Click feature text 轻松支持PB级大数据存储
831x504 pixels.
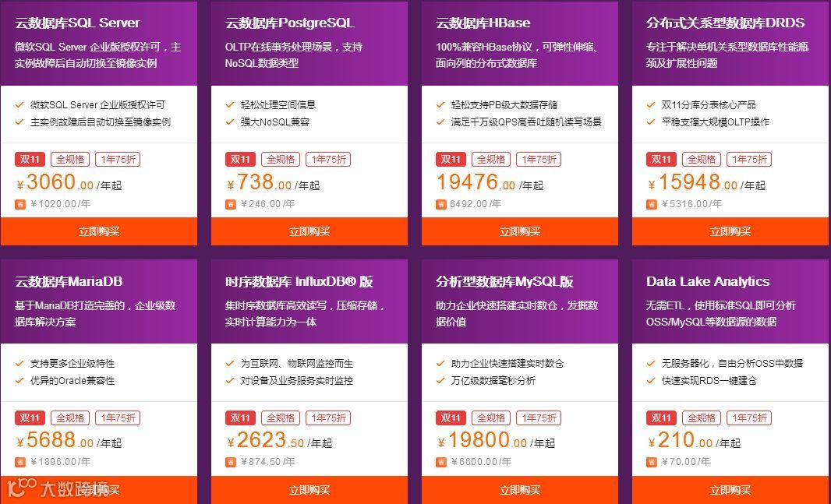[x=504, y=105]
